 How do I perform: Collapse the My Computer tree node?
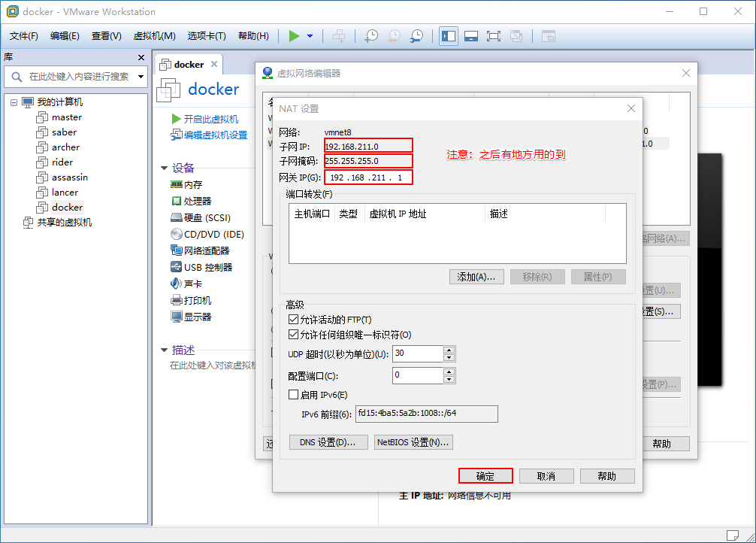tap(14, 102)
